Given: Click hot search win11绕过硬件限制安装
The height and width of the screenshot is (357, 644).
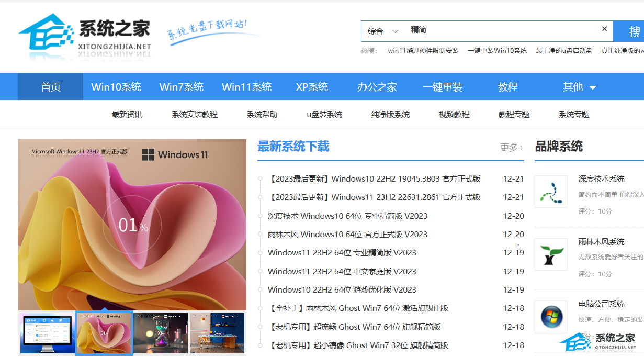Looking at the screenshot, I should (x=423, y=51).
